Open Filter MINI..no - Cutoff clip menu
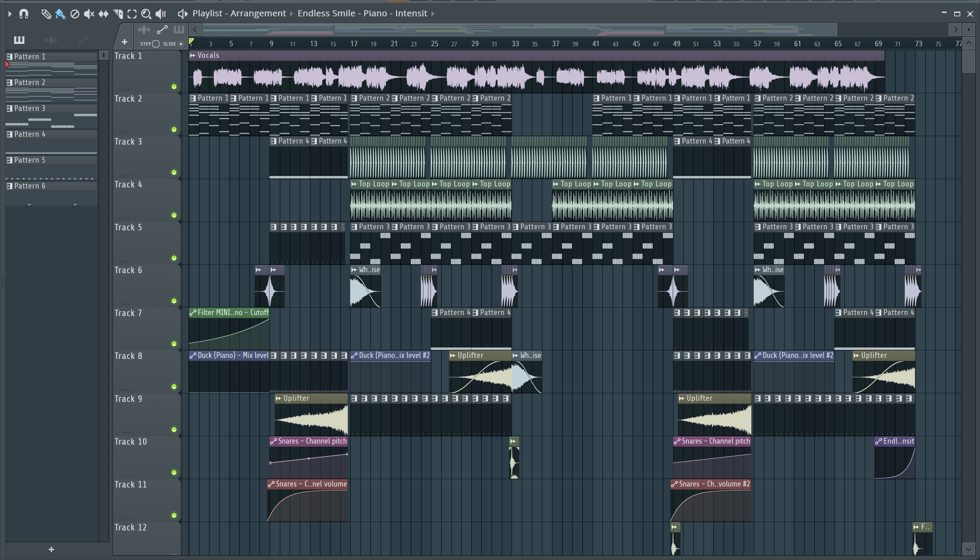Image resolution: width=980 pixels, height=560 pixels. pyautogui.click(x=193, y=312)
